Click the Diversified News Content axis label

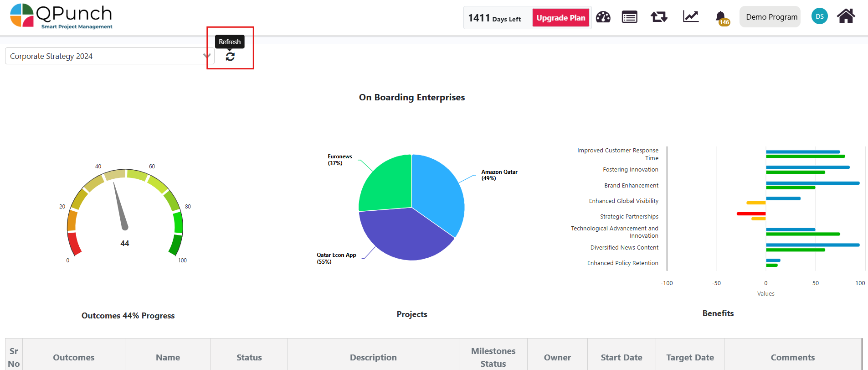point(624,248)
